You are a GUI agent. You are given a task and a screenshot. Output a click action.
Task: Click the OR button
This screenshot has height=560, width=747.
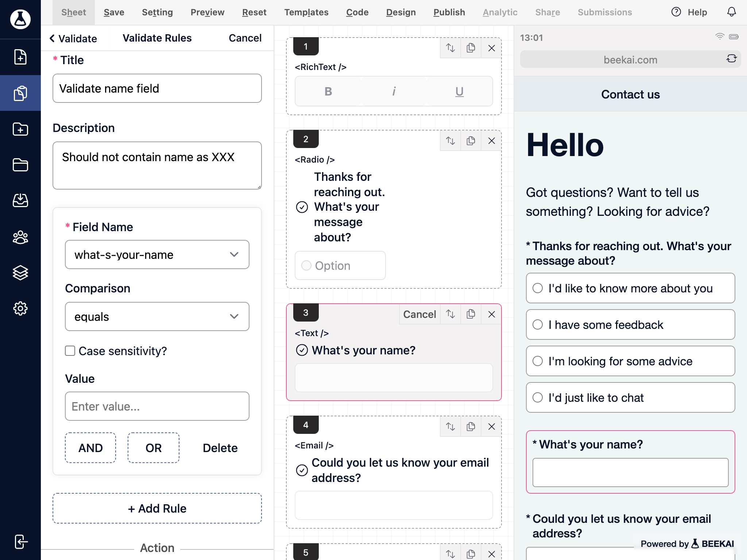[154, 448]
